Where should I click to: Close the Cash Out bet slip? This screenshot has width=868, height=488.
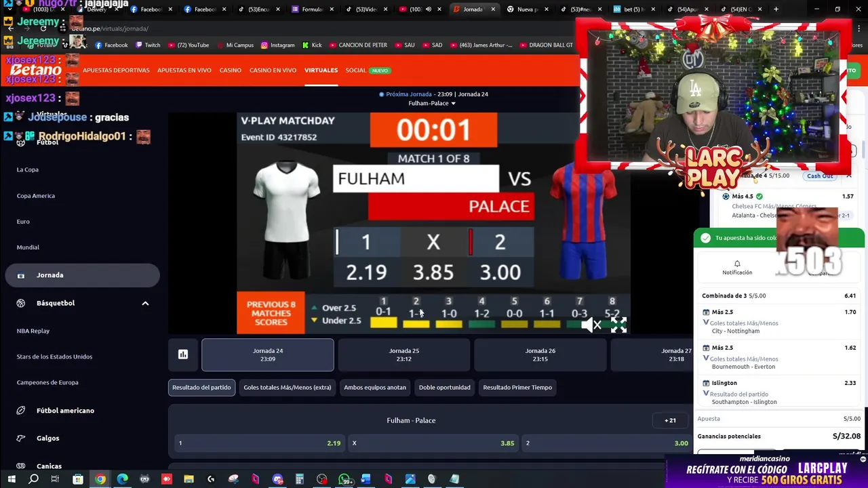848,176
